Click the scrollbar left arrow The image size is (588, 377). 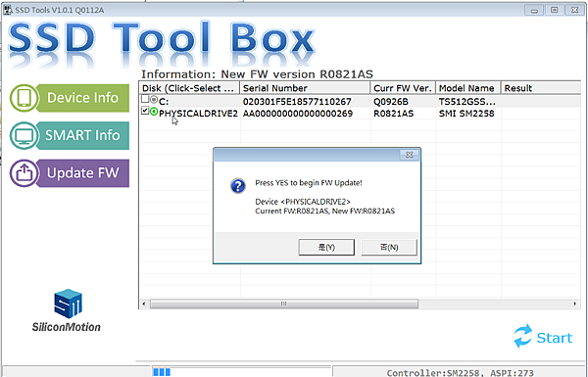[144, 304]
